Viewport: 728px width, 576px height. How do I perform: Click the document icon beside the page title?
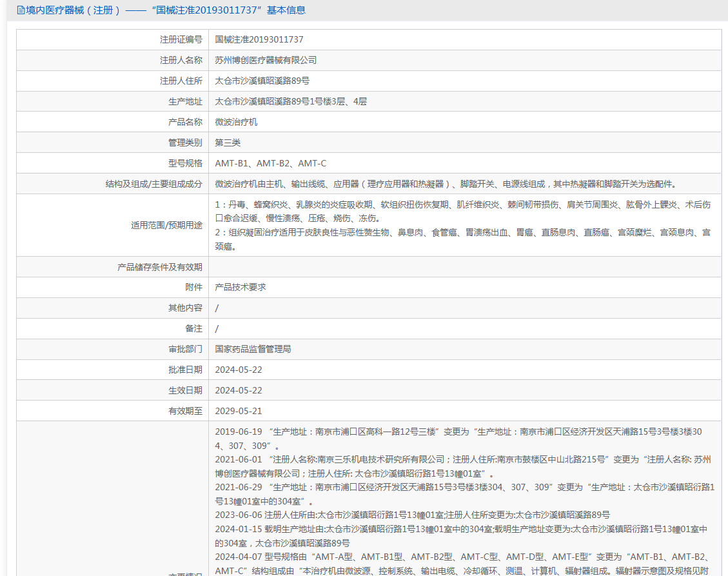21,10
